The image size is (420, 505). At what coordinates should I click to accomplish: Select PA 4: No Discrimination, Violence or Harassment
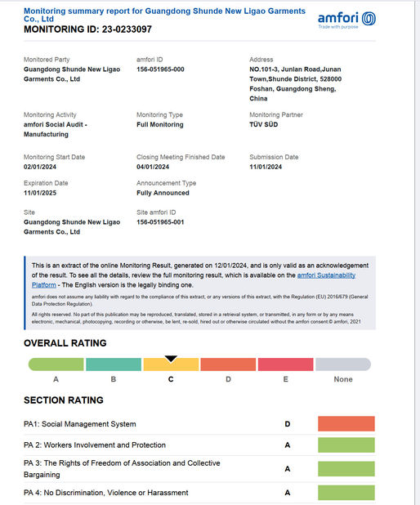coord(106,493)
